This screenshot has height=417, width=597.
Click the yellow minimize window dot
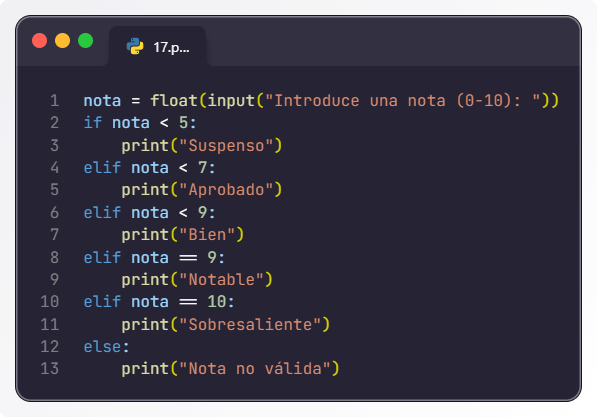point(62,41)
